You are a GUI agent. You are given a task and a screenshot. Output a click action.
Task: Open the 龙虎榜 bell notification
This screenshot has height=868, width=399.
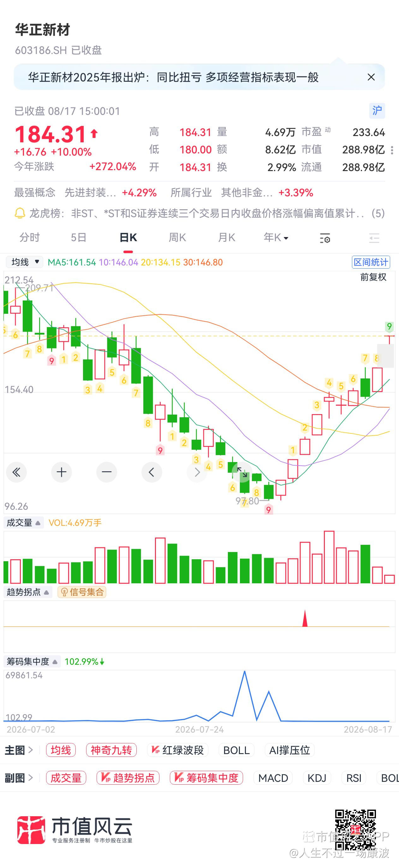click(20, 213)
